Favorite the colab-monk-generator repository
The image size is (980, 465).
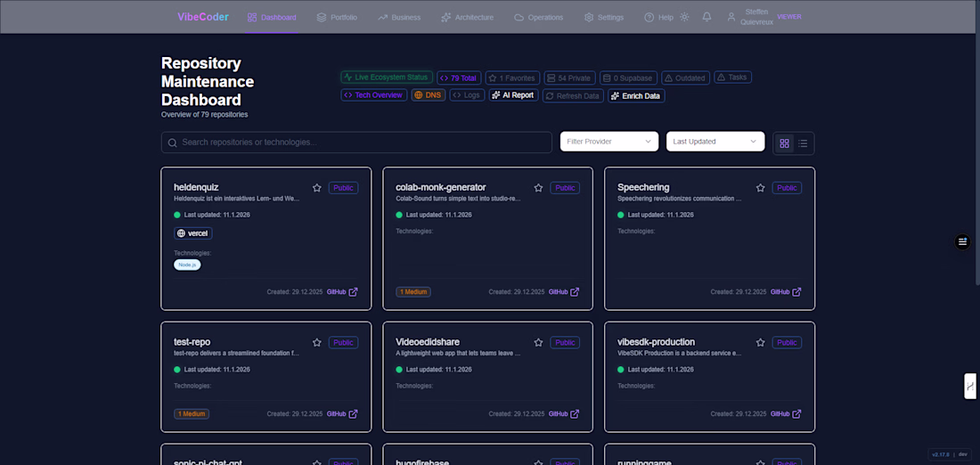538,187
